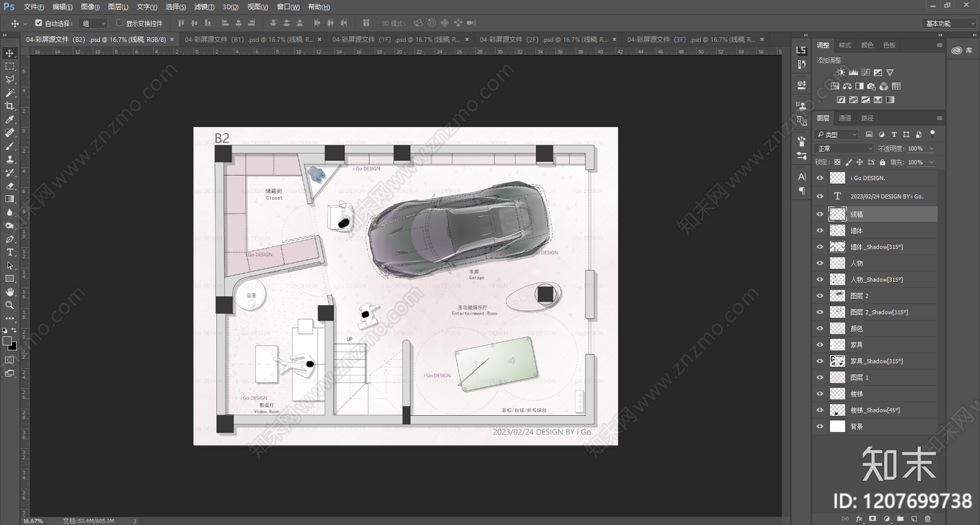Open the 滤镜 menu

204,7
